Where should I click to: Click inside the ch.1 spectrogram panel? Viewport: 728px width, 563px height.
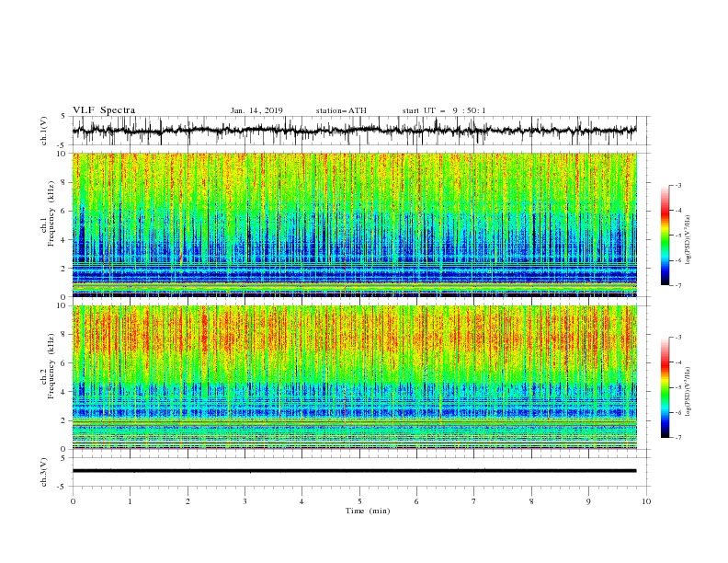click(x=354, y=224)
